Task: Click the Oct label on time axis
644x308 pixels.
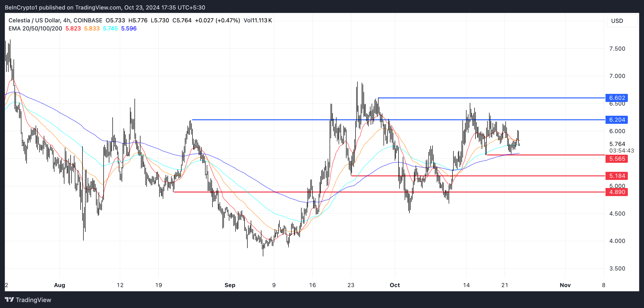Action: (x=394, y=285)
